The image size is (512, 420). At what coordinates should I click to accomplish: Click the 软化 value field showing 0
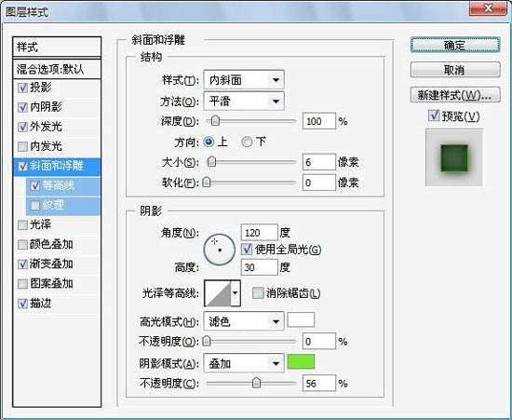[x=318, y=183]
